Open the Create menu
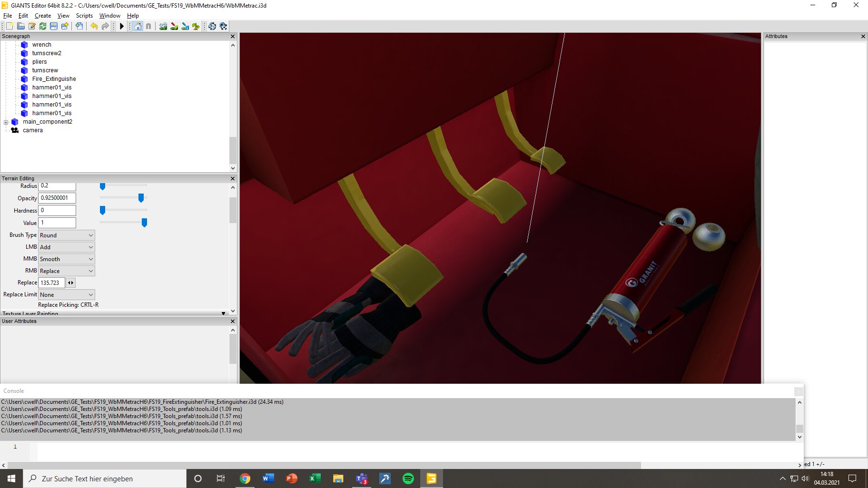Screen dimensions: 868x488 pyautogui.click(x=42, y=16)
